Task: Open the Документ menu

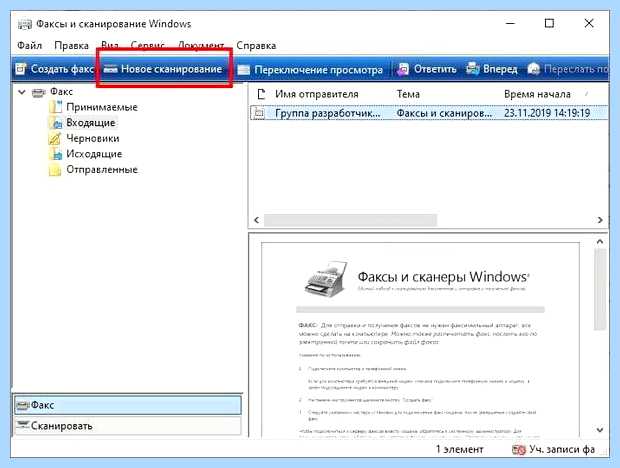Action: [x=201, y=45]
